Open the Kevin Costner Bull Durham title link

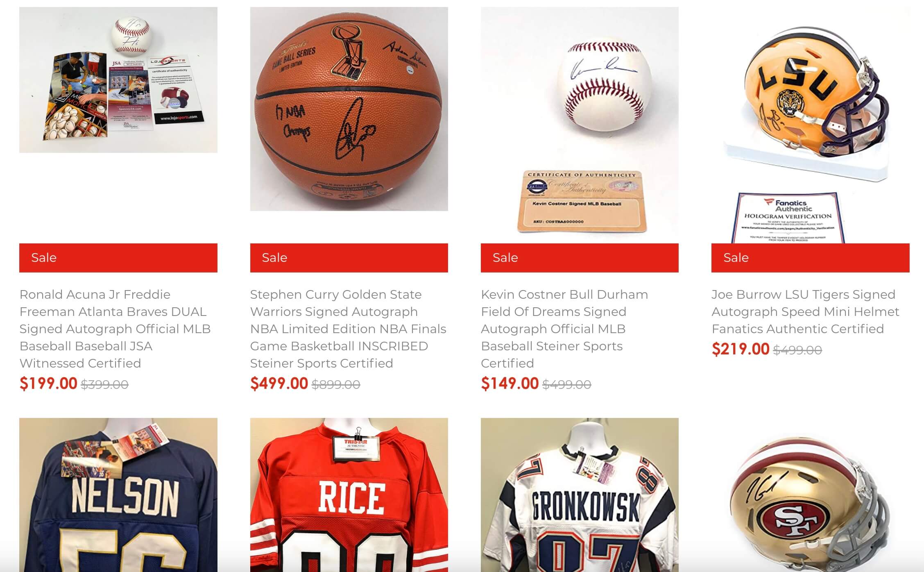(x=564, y=329)
